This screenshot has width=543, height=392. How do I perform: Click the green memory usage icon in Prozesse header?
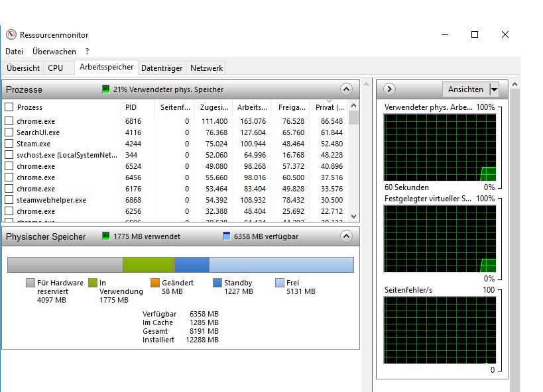tap(105, 89)
